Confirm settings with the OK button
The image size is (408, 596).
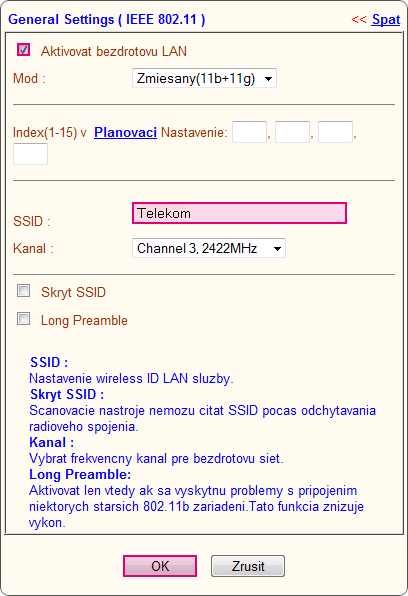160,566
